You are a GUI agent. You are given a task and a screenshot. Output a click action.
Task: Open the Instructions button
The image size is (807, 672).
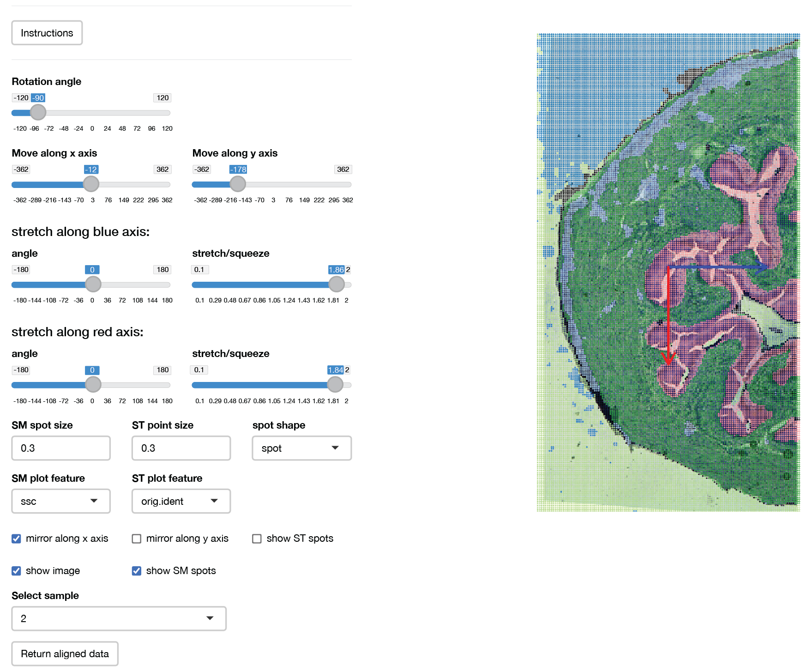click(47, 33)
